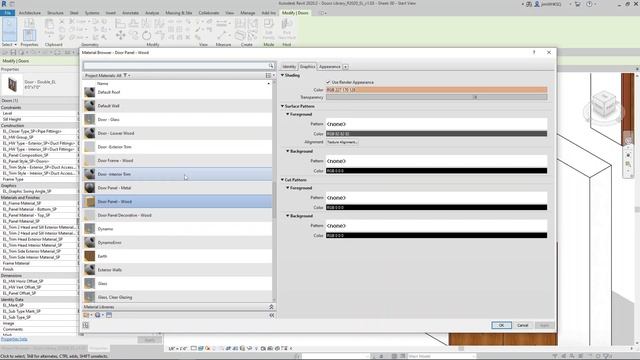The width and height of the screenshot is (640, 360).
Task: Click the Properties help link
Action: (x=14, y=339)
